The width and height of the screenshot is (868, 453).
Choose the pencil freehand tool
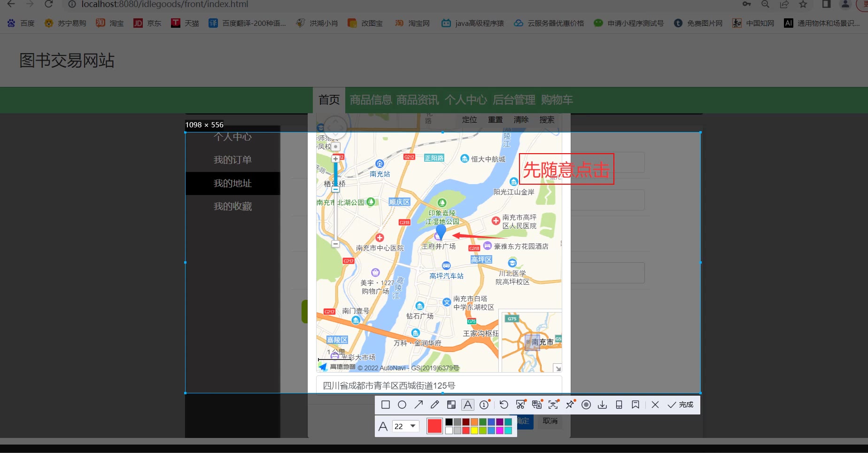pyautogui.click(x=435, y=405)
